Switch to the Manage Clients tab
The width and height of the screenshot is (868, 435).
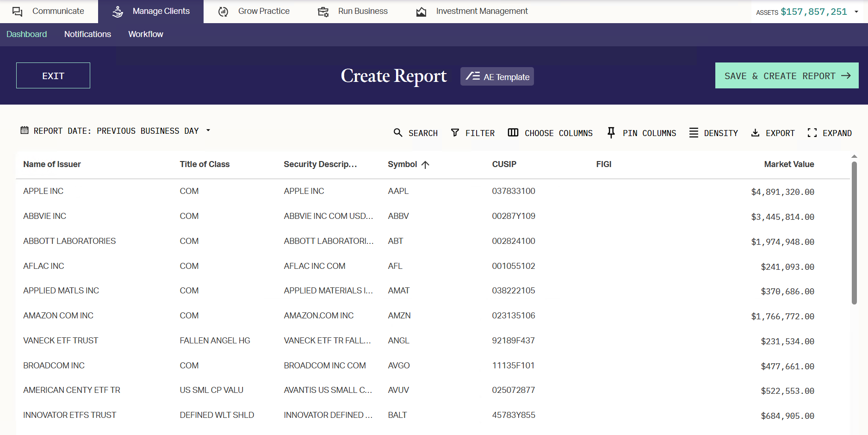[151, 12]
